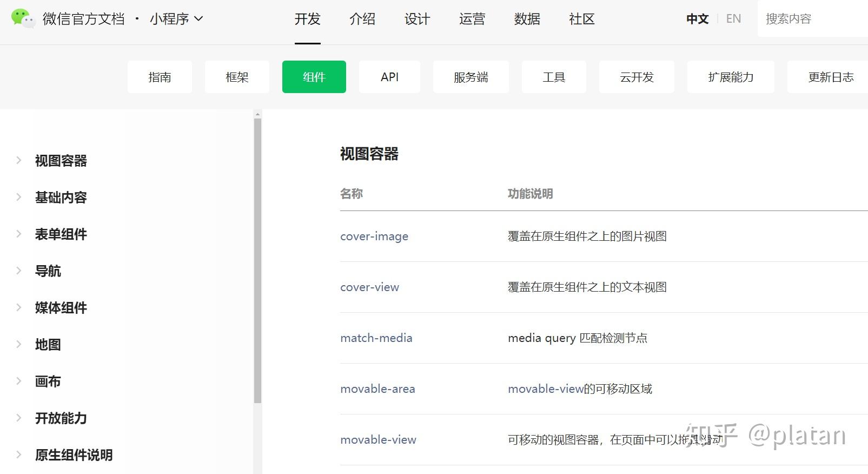
Task: Switch language to EN
Action: coord(733,19)
